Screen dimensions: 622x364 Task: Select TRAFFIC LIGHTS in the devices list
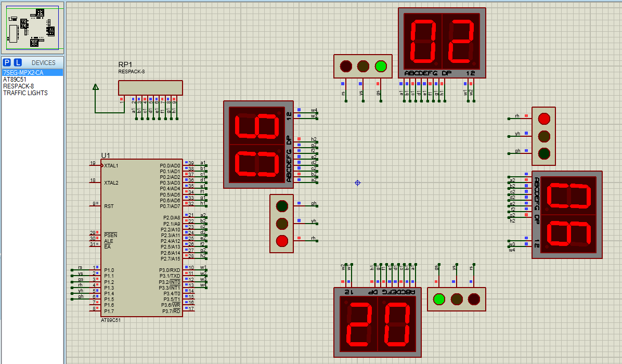click(25, 93)
